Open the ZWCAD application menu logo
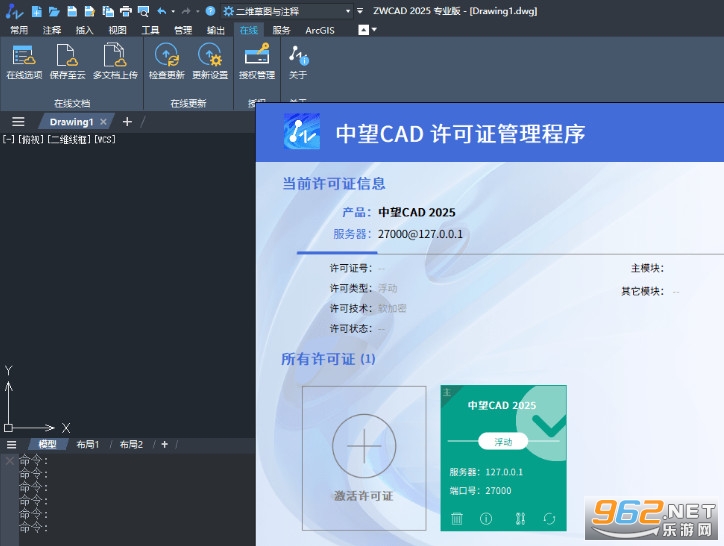 click(13, 11)
